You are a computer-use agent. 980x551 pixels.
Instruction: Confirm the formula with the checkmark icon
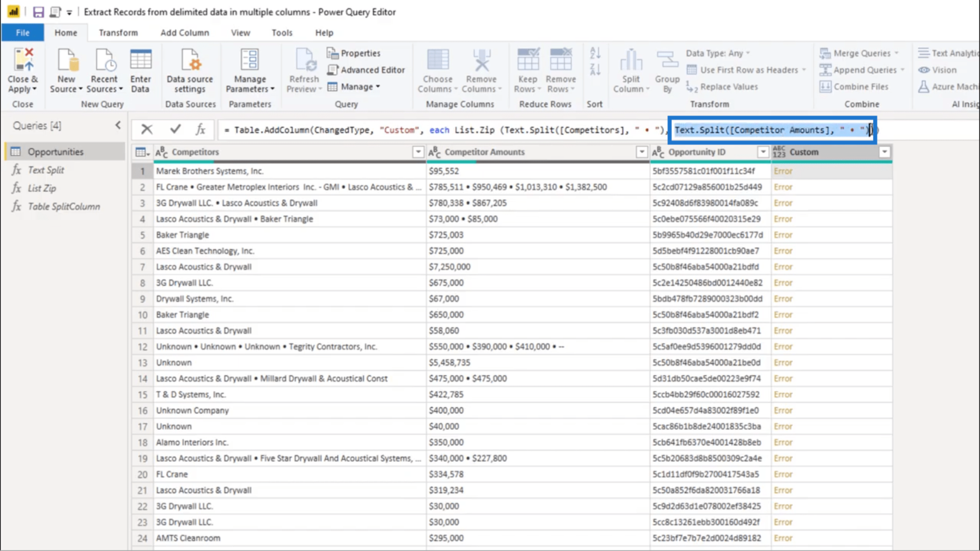[x=175, y=129]
